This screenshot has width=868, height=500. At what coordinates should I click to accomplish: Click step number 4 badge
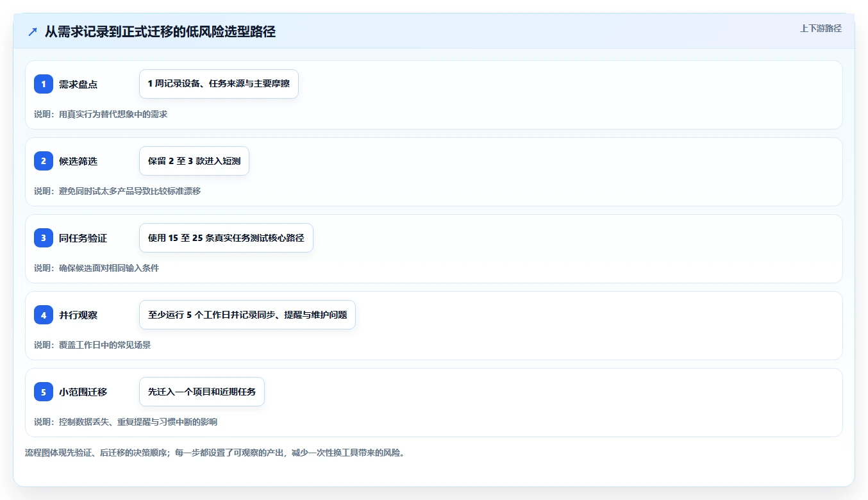(44, 315)
